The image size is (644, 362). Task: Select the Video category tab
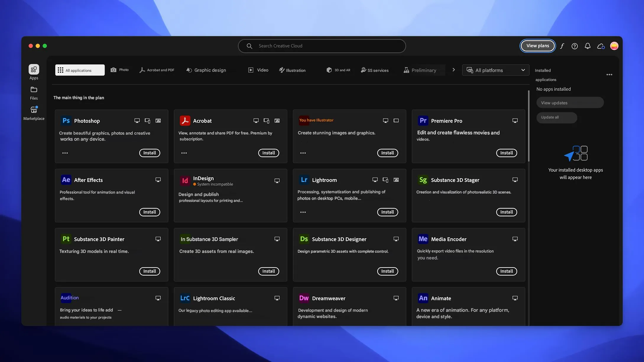click(258, 70)
